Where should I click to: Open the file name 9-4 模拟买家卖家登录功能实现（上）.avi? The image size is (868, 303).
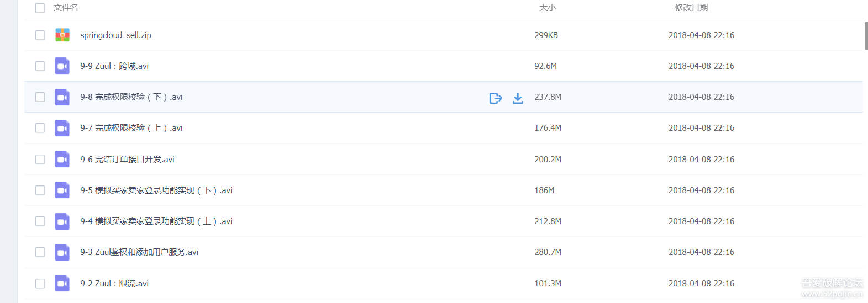(156, 221)
